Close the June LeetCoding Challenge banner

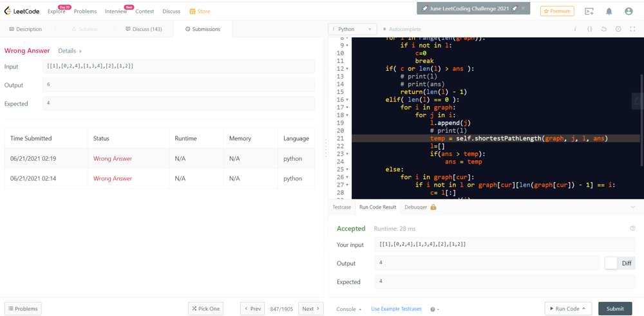[523, 8]
